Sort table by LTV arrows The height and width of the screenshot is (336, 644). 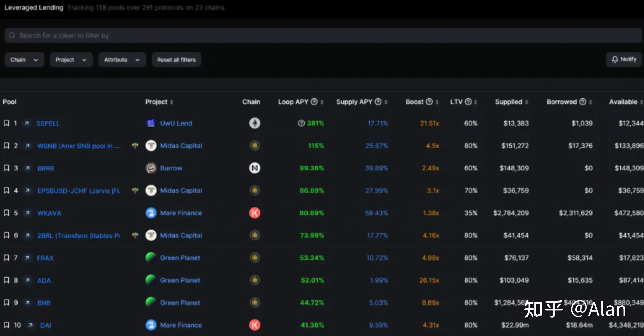pyautogui.click(x=476, y=102)
